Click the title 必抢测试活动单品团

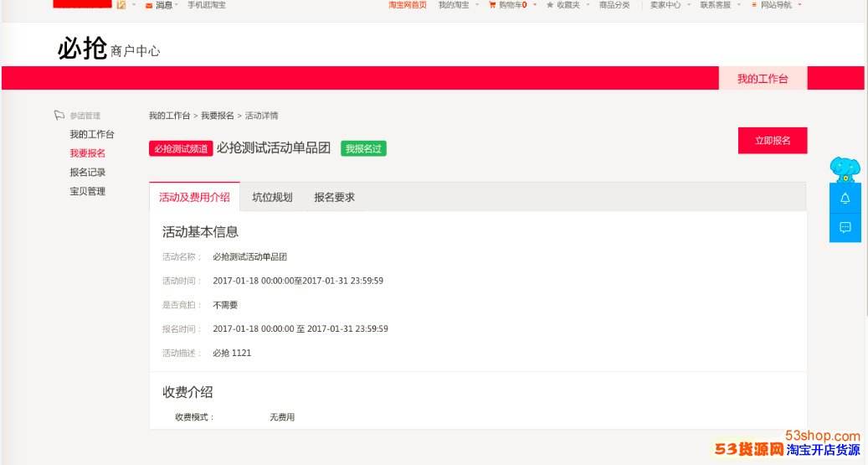pos(274,148)
